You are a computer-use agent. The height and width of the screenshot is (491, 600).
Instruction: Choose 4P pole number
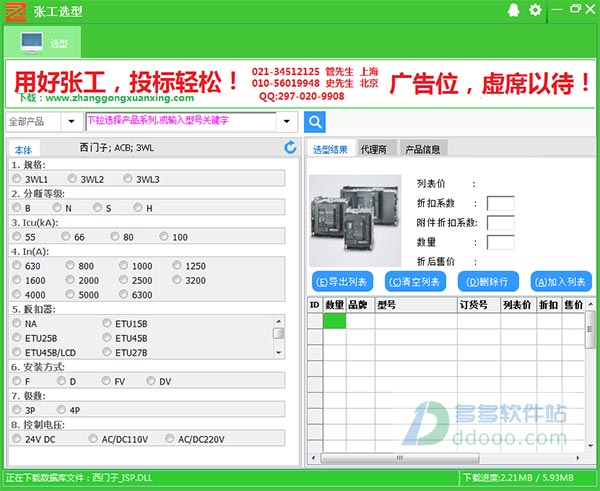(x=61, y=409)
